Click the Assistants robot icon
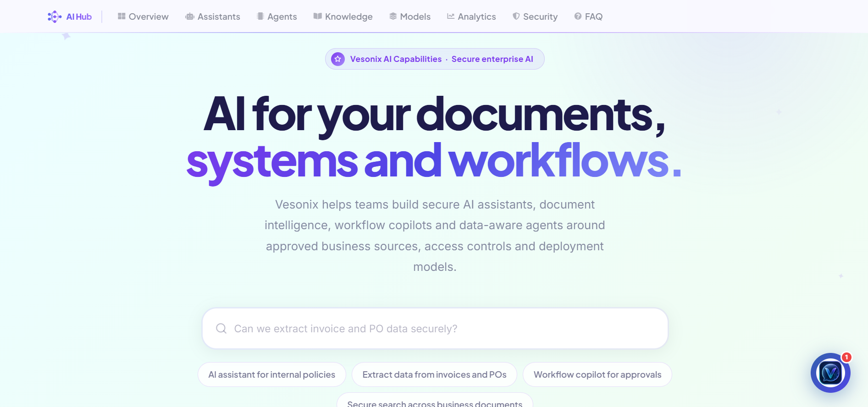This screenshot has height=407, width=868. [x=190, y=16]
